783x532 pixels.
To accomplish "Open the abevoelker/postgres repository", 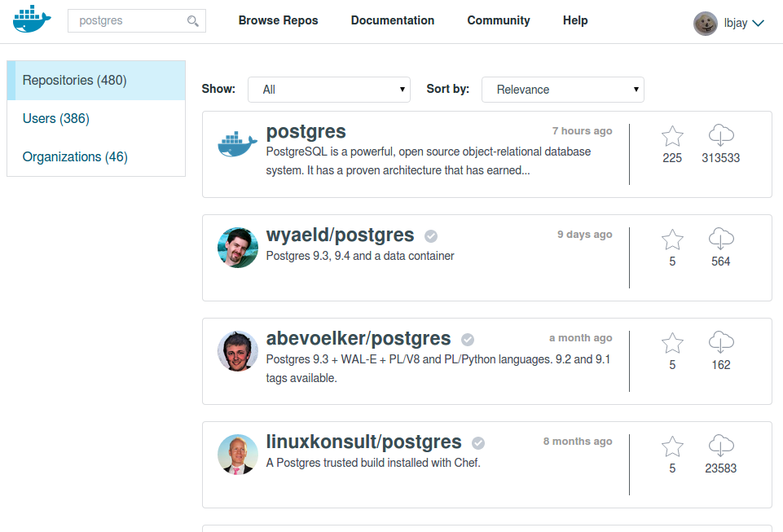I will pyautogui.click(x=358, y=338).
